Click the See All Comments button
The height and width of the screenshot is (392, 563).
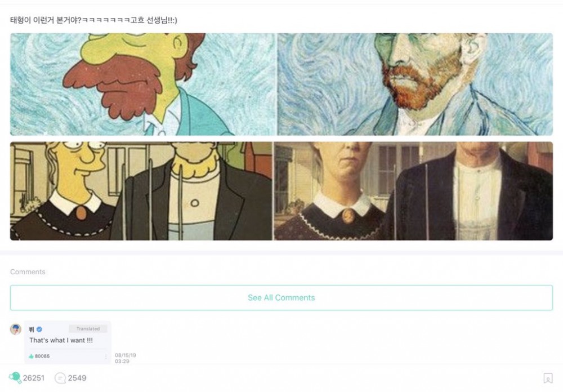tap(281, 297)
